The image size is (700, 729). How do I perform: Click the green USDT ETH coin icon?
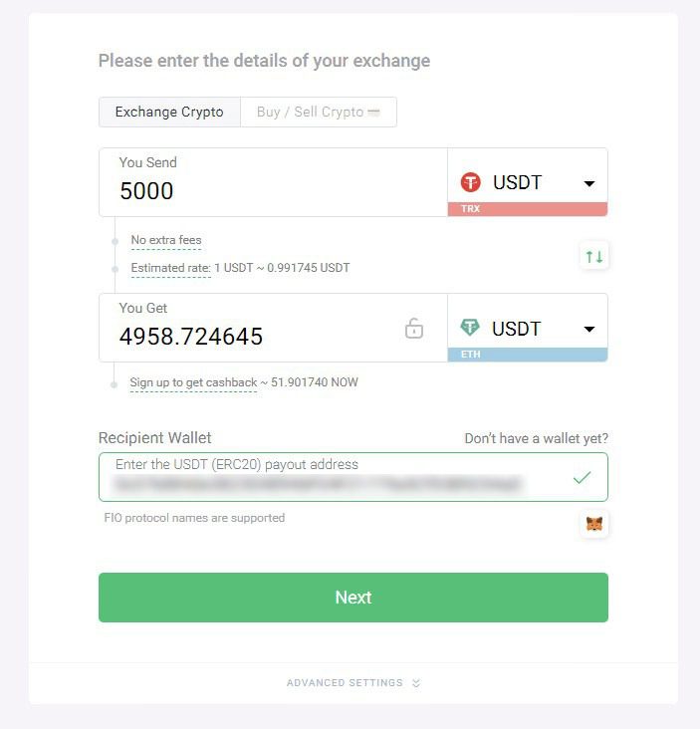(x=470, y=329)
